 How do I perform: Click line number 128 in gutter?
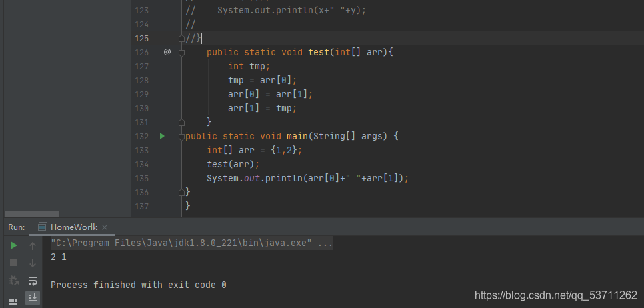tap(142, 80)
